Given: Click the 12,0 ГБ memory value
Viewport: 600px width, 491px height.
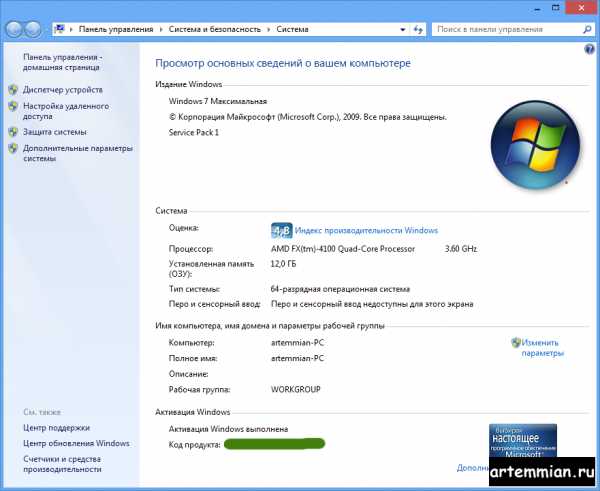Looking at the screenshot, I should click(283, 264).
